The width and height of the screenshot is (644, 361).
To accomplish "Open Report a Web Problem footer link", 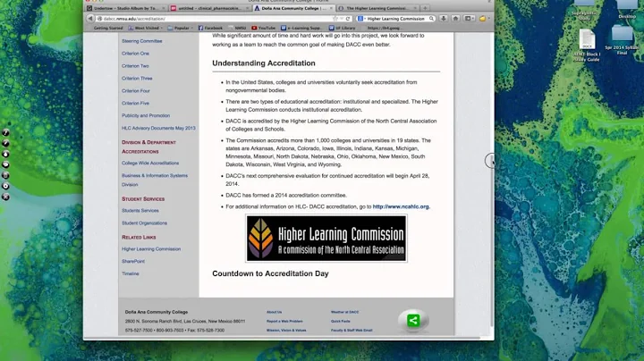I will tap(284, 321).
